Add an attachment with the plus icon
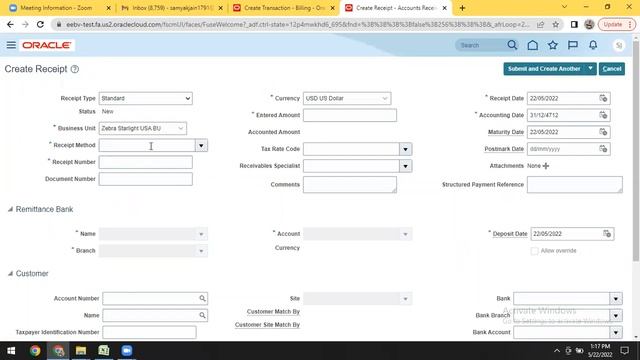This screenshot has height=360, width=640. click(546, 166)
